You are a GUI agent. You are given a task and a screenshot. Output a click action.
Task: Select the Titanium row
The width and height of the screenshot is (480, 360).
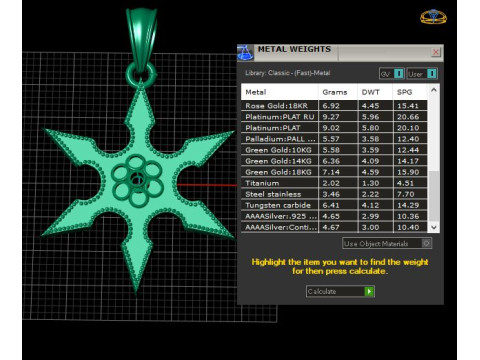pyautogui.click(x=334, y=183)
